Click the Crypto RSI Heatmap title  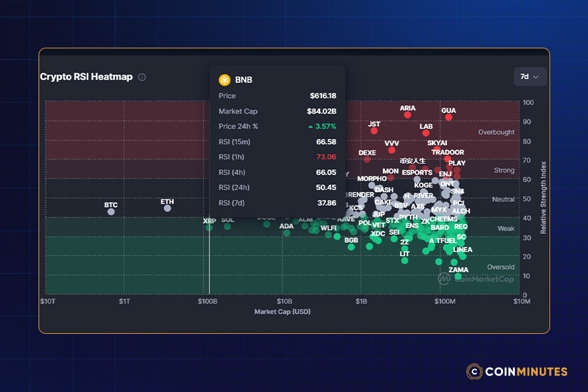[86, 77]
